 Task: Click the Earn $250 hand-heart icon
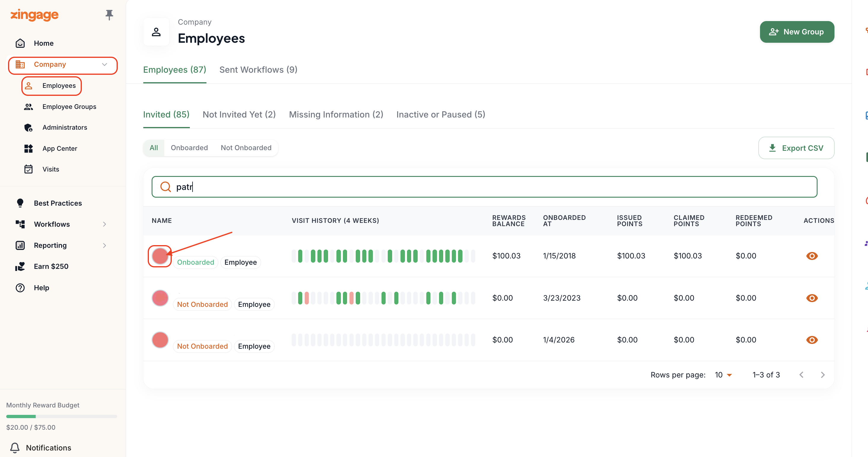20,266
